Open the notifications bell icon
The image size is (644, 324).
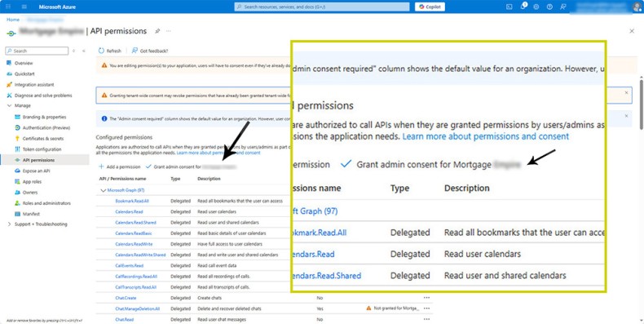(x=523, y=7)
